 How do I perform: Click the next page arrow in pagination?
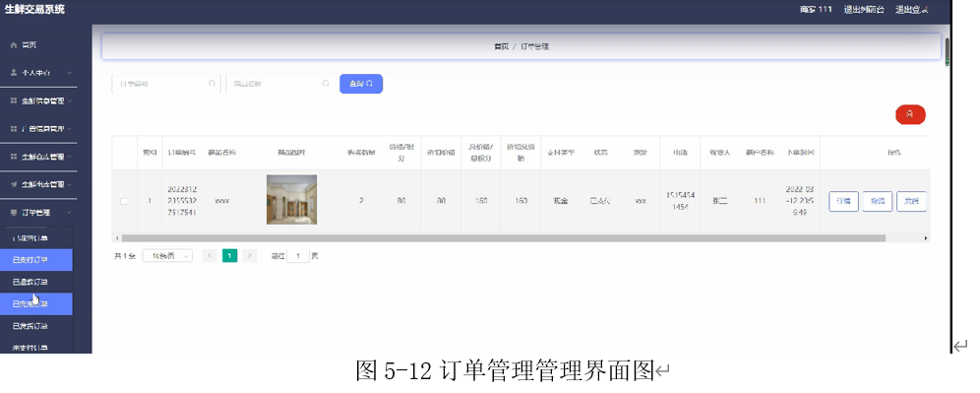coord(250,255)
